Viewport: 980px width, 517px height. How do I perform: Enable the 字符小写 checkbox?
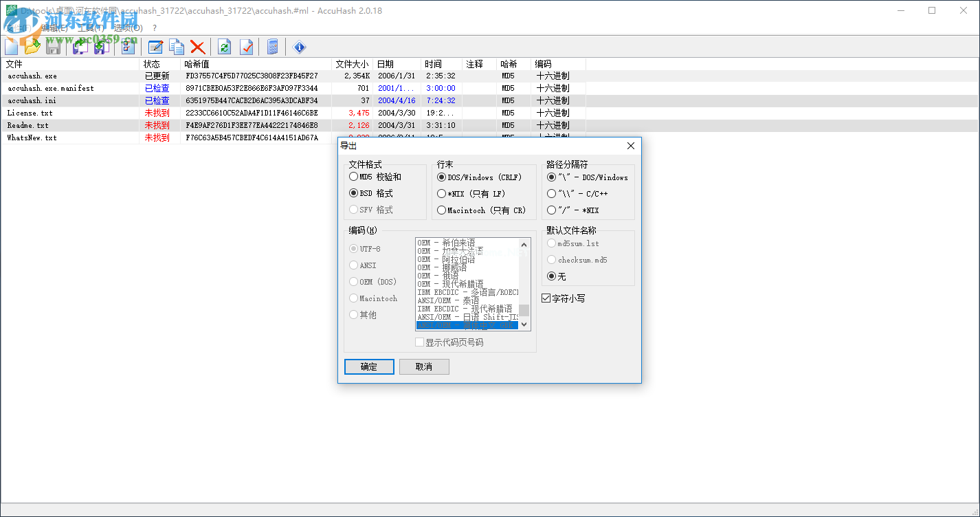(545, 298)
